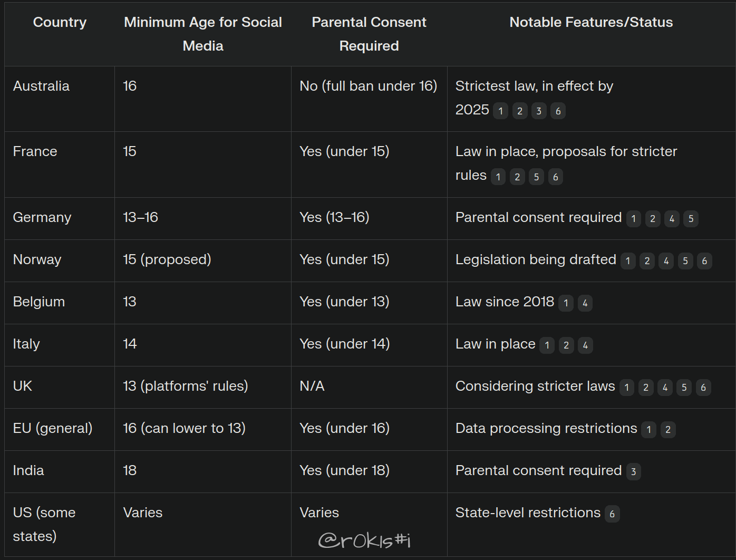Open citation 2 in Germany row
The image size is (736, 560).
pos(653,218)
